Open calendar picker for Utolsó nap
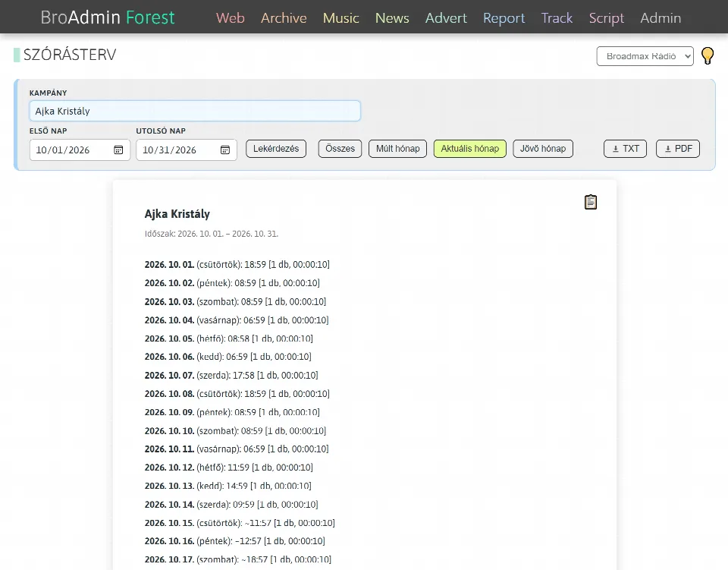The width and height of the screenshot is (728, 570). 225,150
